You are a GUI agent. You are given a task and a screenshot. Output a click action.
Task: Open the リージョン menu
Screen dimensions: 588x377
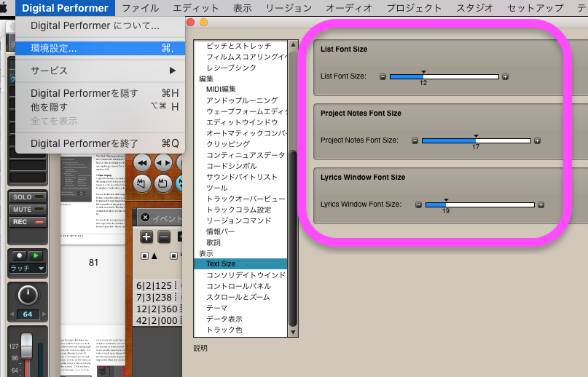pyautogui.click(x=289, y=8)
